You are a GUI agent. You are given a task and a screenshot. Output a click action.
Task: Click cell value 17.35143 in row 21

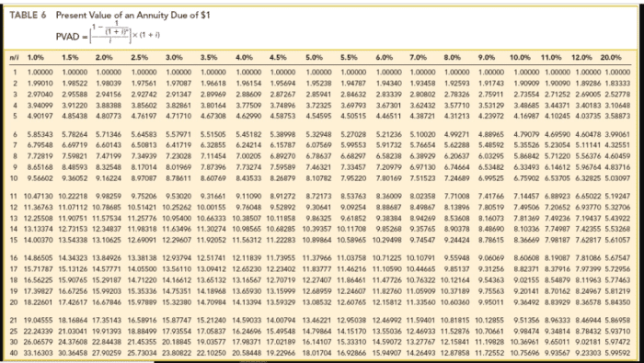click(x=107, y=320)
